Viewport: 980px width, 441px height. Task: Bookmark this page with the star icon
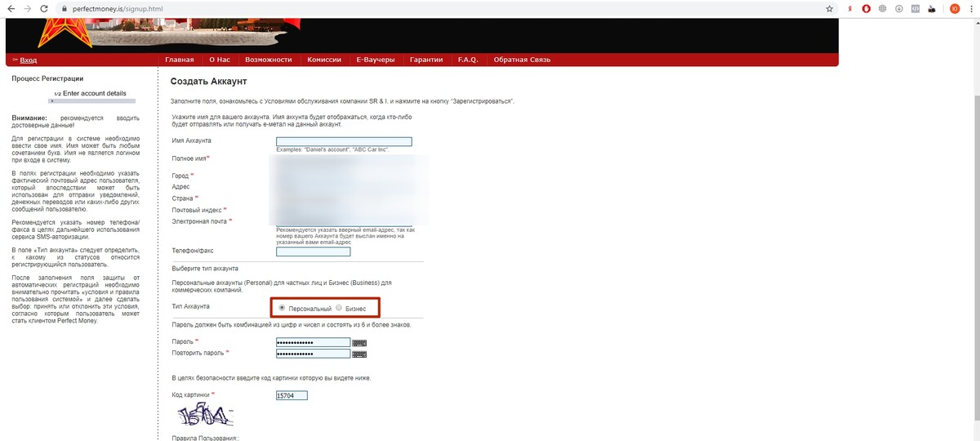829,8
